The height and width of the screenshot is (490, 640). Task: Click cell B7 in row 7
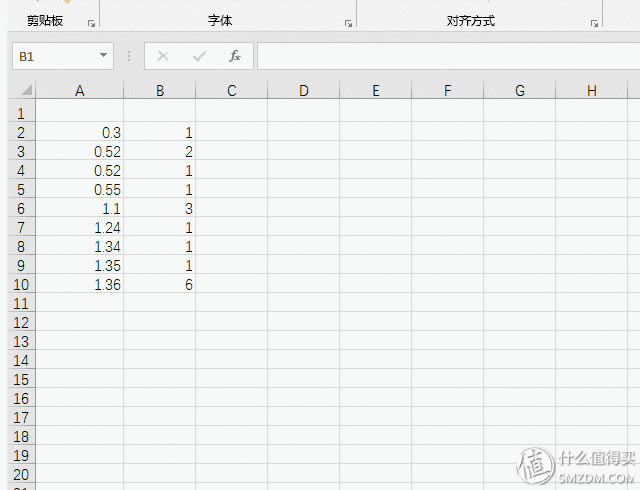160,227
